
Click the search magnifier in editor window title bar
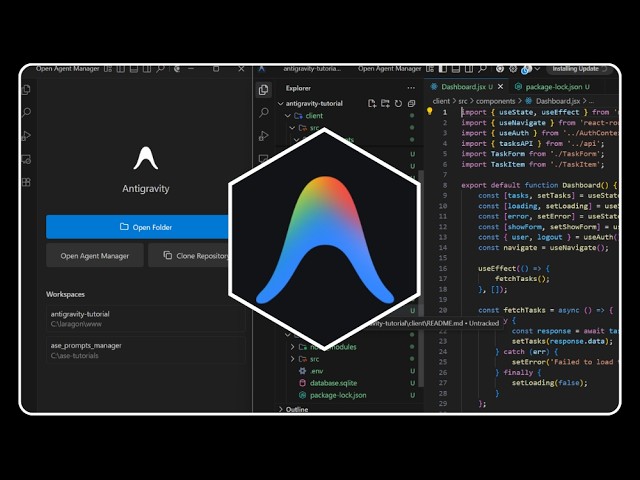[x=482, y=69]
